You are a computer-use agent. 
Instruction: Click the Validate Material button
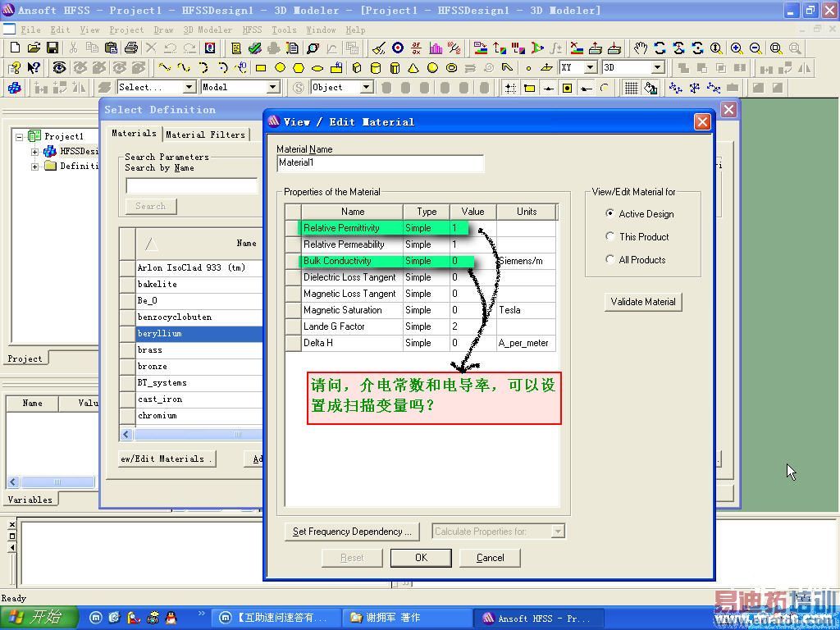point(642,302)
